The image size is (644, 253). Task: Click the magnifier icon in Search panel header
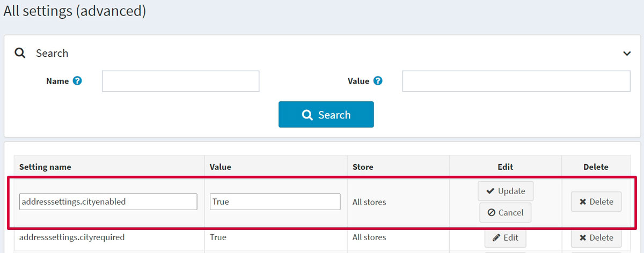[x=20, y=53]
